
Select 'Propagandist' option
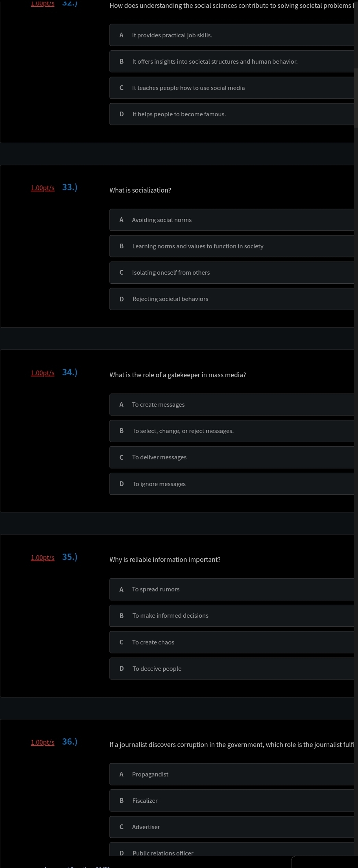pyautogui.click(x=232, y=774)
